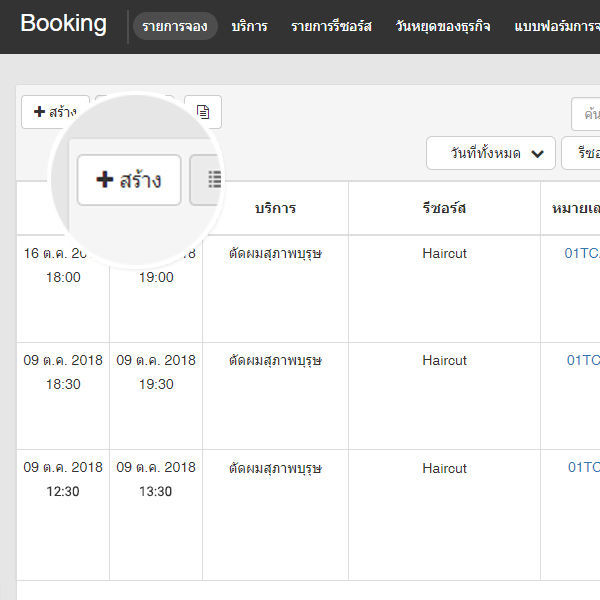Open booking number link in 18:30 row
This screenshot has width=600, height=600.
(x=583, y=360)
